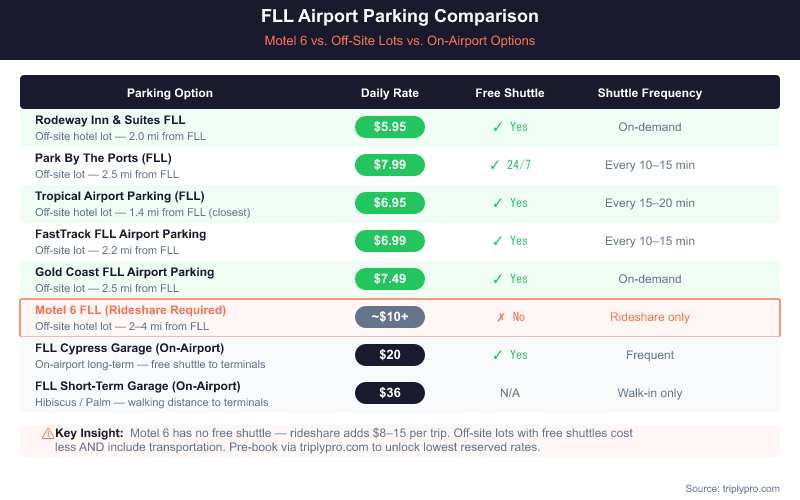Click the Parking Option column header

170,93
